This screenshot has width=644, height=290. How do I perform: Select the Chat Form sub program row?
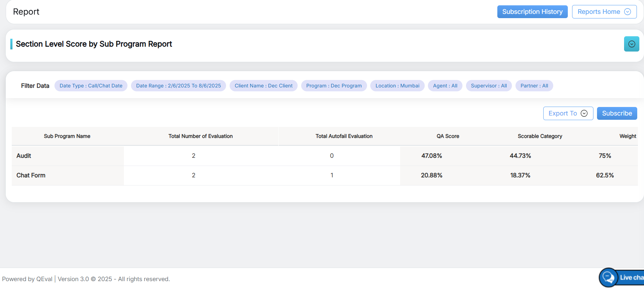(x=31, y=175)
